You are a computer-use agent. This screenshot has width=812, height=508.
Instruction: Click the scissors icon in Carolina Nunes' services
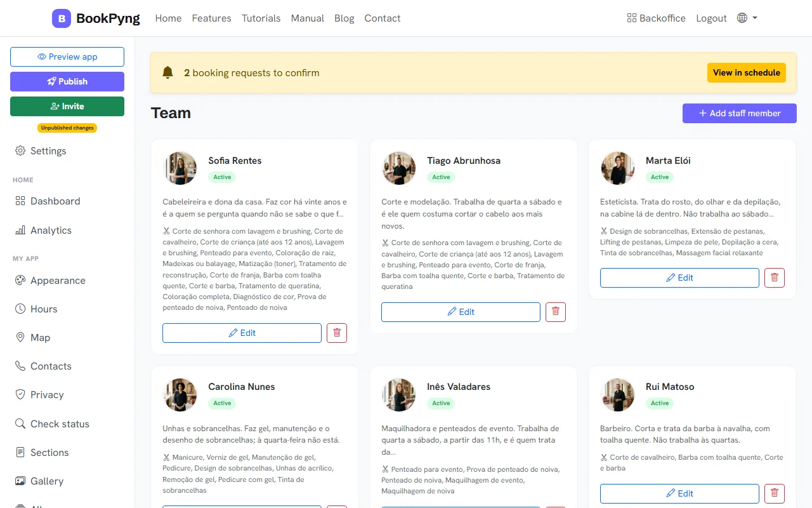pyautogui.click(x=166, y=457)
